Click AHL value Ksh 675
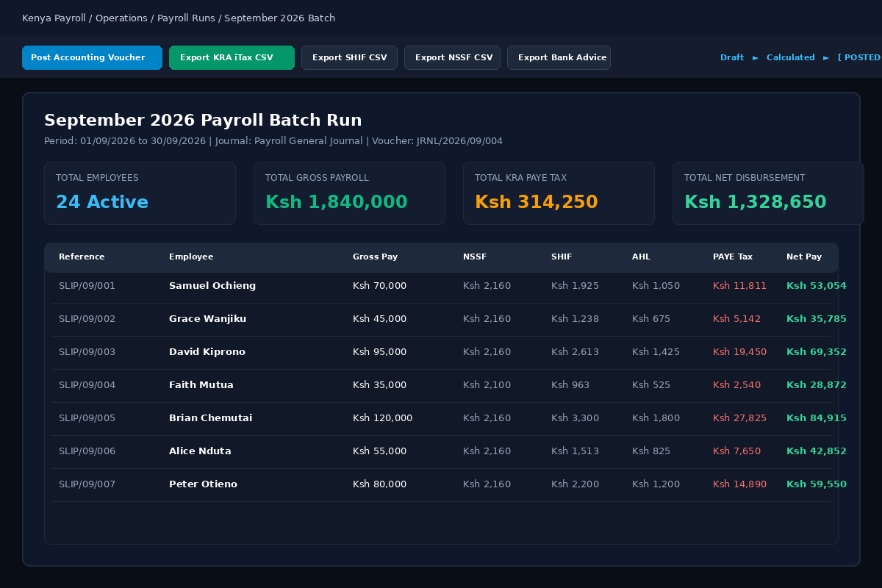 coord(651,319)
